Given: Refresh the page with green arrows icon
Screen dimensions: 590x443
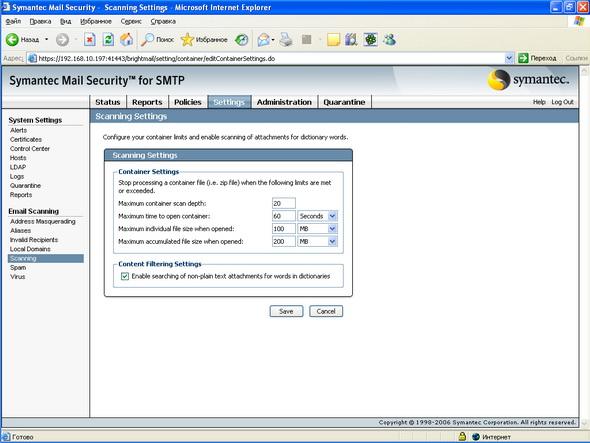Looking at the screenshot, I should click(108, 40).
